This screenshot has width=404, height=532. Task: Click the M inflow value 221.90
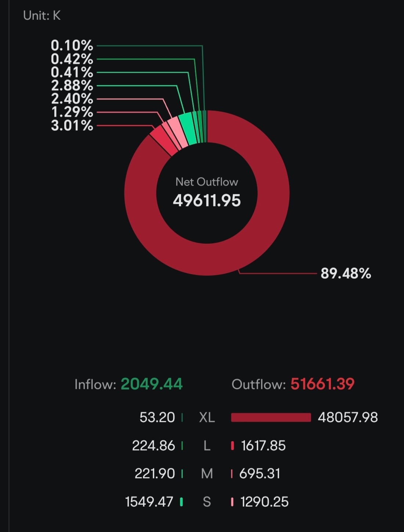155,474
